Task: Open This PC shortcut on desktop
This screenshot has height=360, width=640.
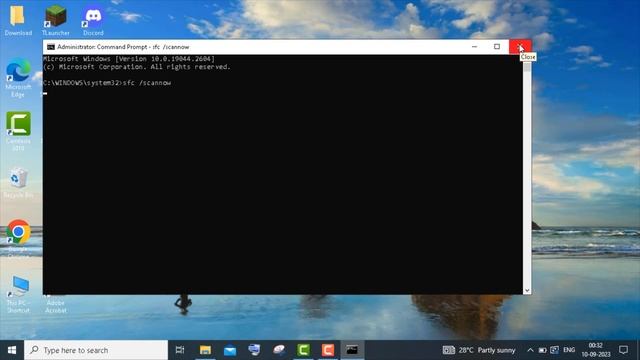Action: click(18, 294)
